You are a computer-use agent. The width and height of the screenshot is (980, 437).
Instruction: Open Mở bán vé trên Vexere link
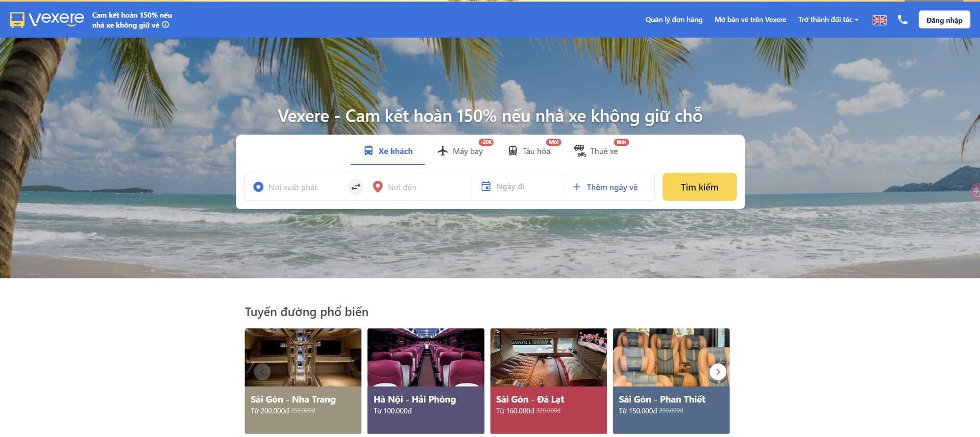pos(750,20)
